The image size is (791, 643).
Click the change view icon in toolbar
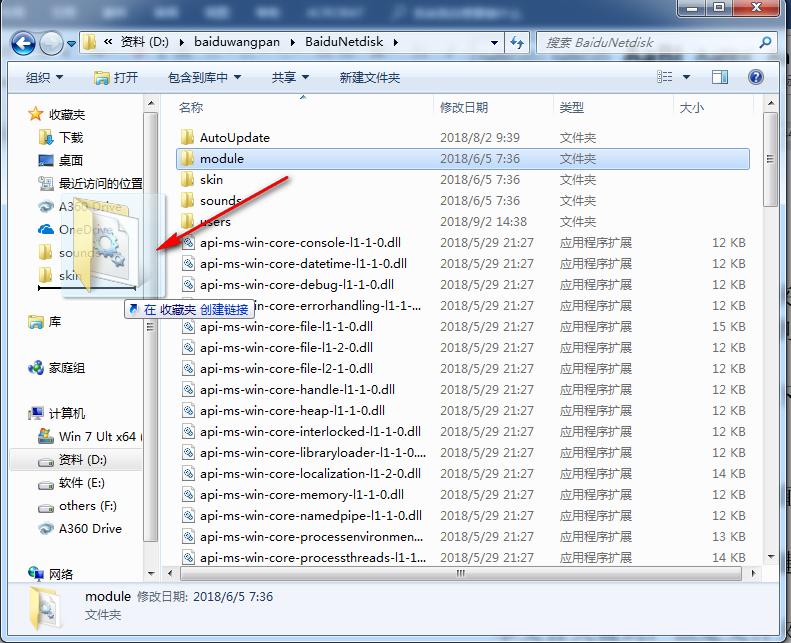tap(665, 77)
